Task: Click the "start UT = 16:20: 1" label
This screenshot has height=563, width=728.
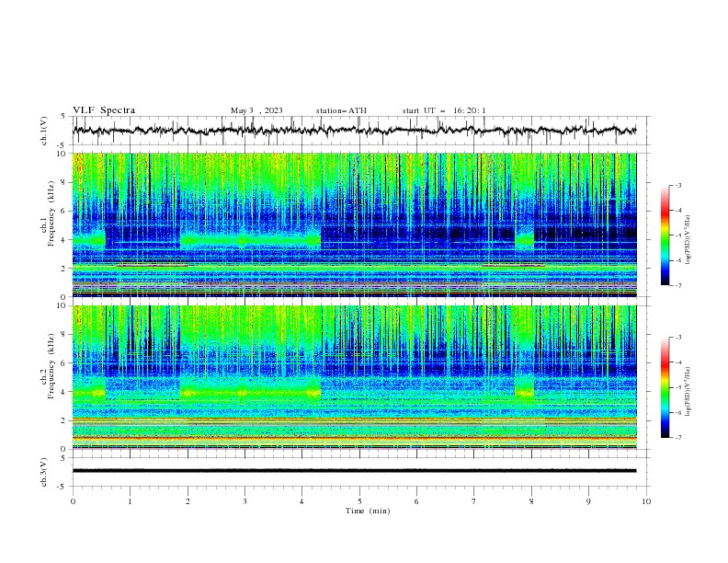Action: pos(444,110)
